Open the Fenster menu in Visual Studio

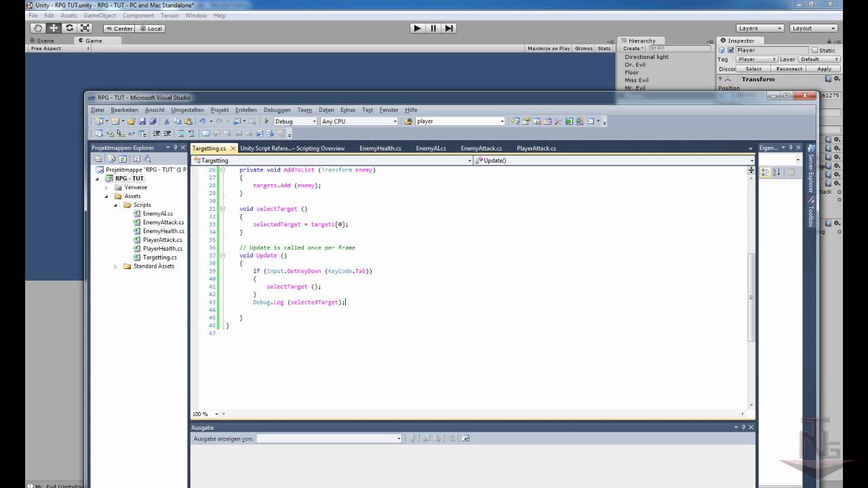coord(389,110)
